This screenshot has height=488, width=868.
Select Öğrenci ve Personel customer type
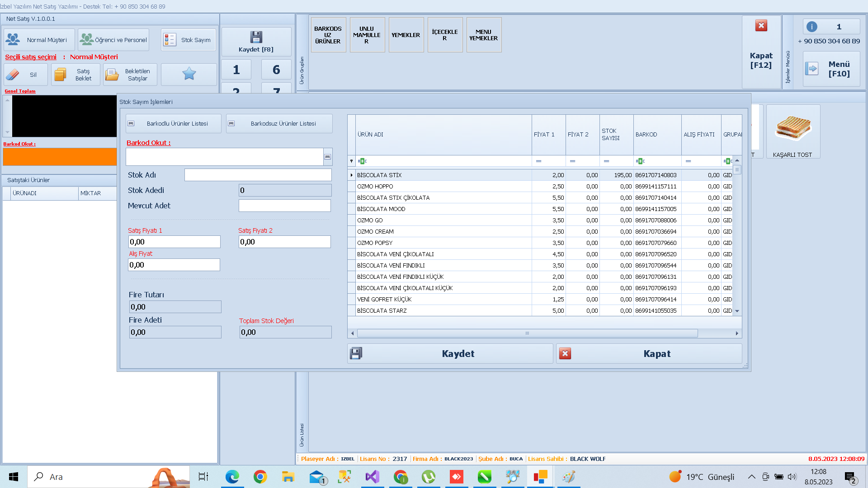click(x=113, y=40)
